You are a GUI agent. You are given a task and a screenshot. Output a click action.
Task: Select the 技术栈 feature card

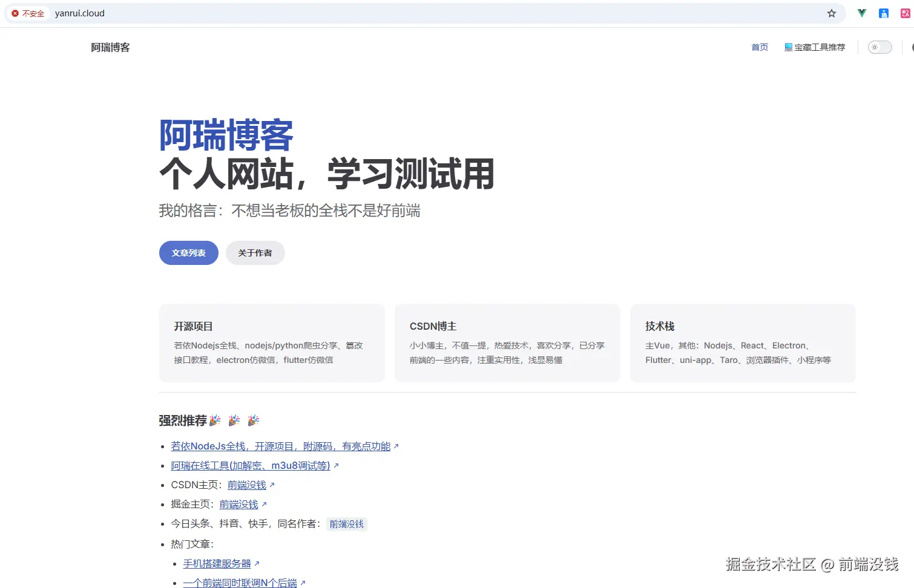pyautogui.click(x=743, y=343)
